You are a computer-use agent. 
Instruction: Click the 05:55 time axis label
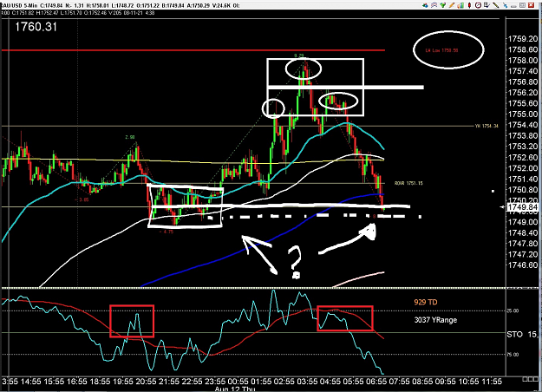tap(353, 382)
